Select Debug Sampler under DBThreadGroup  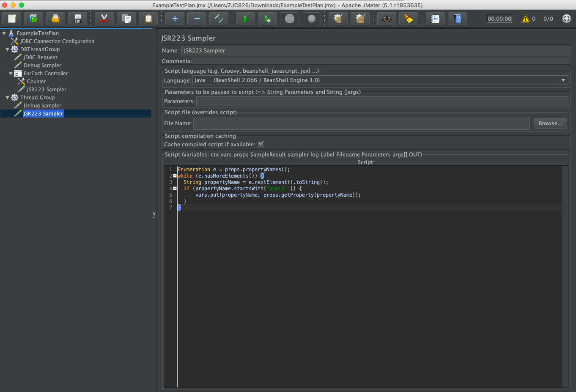click(42, 65)
